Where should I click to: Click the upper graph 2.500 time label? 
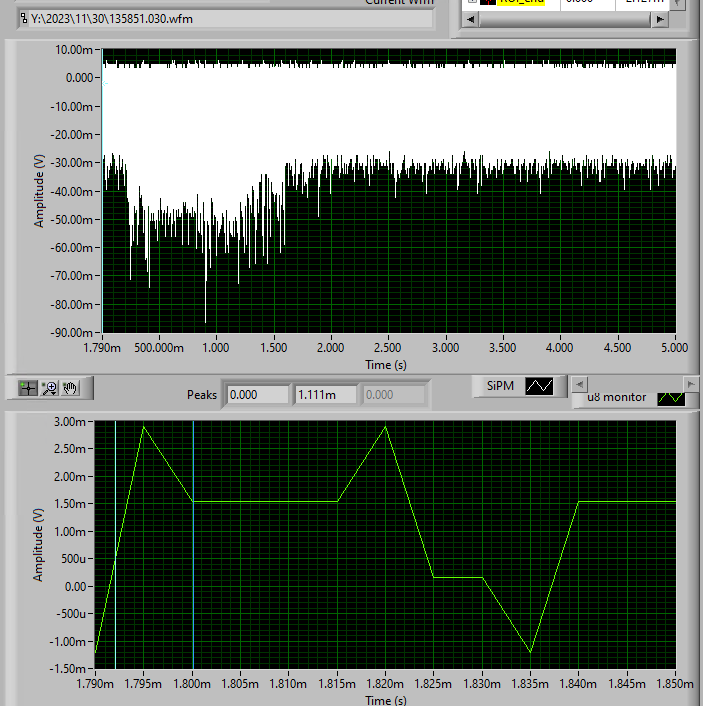click(x=387, y=348)
